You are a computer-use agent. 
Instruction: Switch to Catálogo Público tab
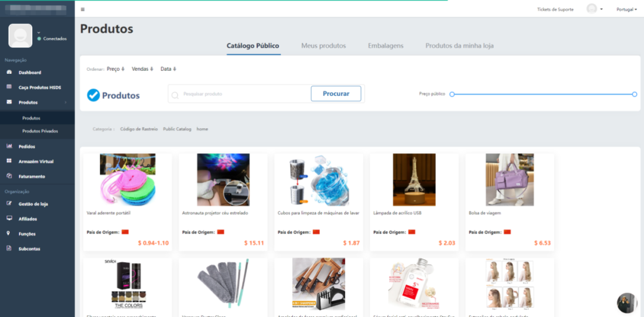pyautogui.click(x=253, y=45)
